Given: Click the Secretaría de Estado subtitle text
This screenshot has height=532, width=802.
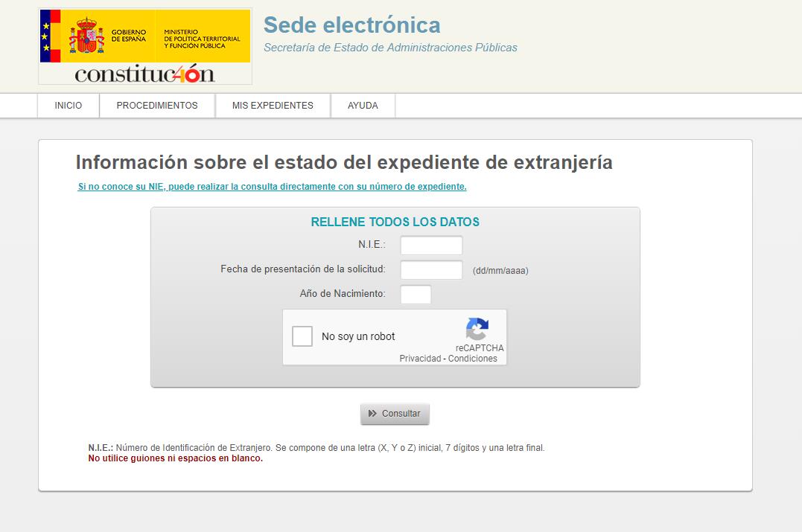Looking at the screenshot, I should click(x=390, y=48).
